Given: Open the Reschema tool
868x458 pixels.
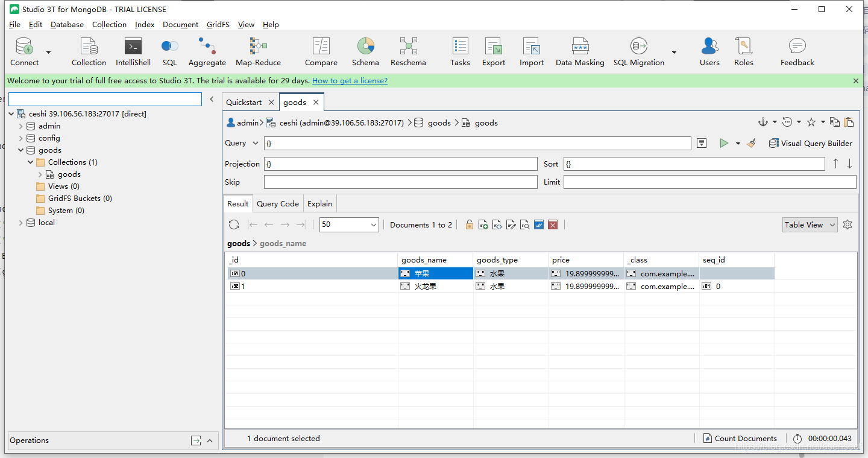Looking at the screenshot, I should point(408,52).
